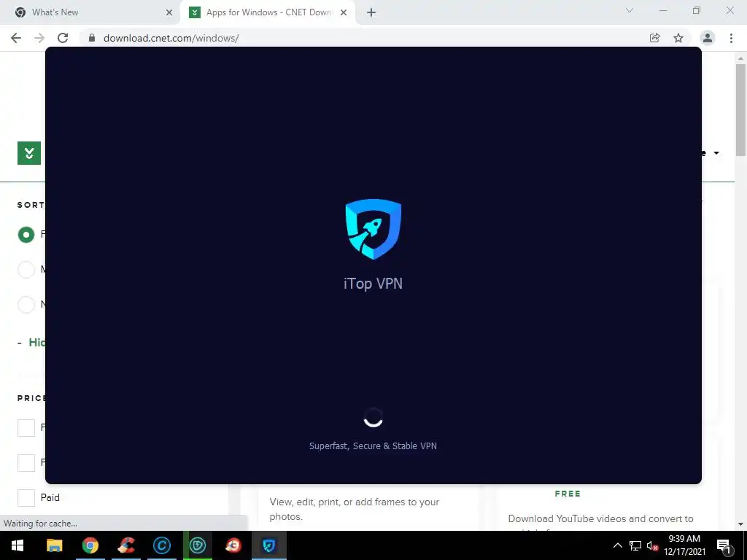Click the scrollbar up arrow
Image resolution: width=747 pixels, height=560 pixels.
(x=740, y=58)
